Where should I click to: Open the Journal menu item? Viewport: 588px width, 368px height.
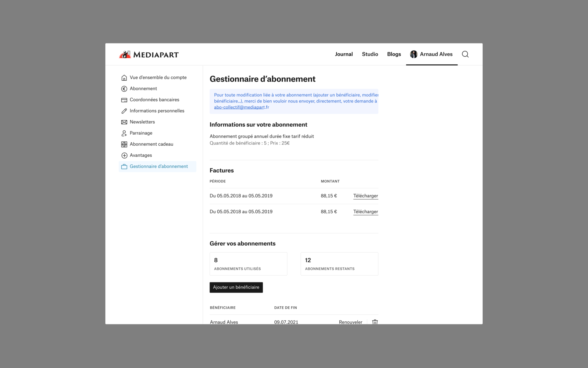coord(344,54)
